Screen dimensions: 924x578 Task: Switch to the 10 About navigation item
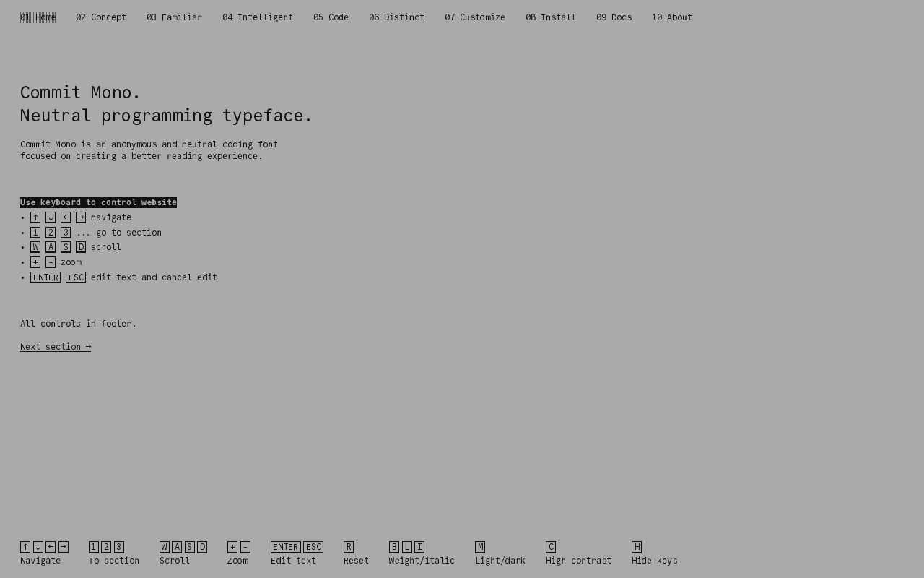[x=671, y=16]
